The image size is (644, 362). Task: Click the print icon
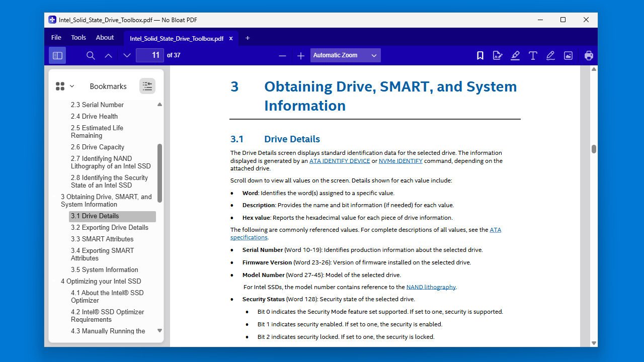click(x=589, y=55)
